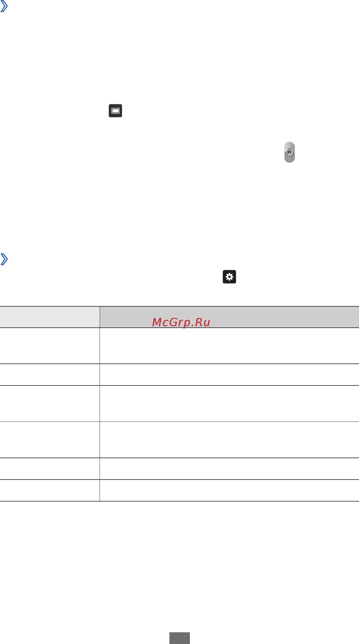This screenshot has width=359, height=644.
Task: Click the narrow cell directly below light gray header
Action: coord(50,346)
